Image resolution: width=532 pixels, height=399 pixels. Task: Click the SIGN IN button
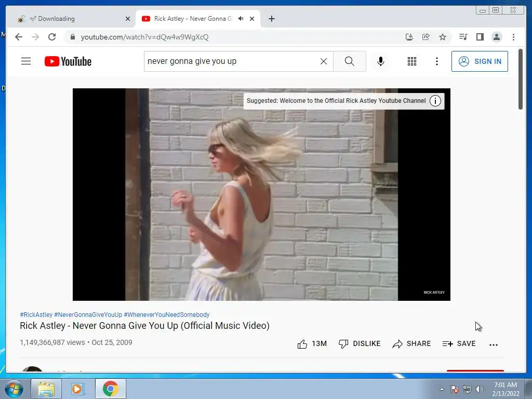[480, 61]
